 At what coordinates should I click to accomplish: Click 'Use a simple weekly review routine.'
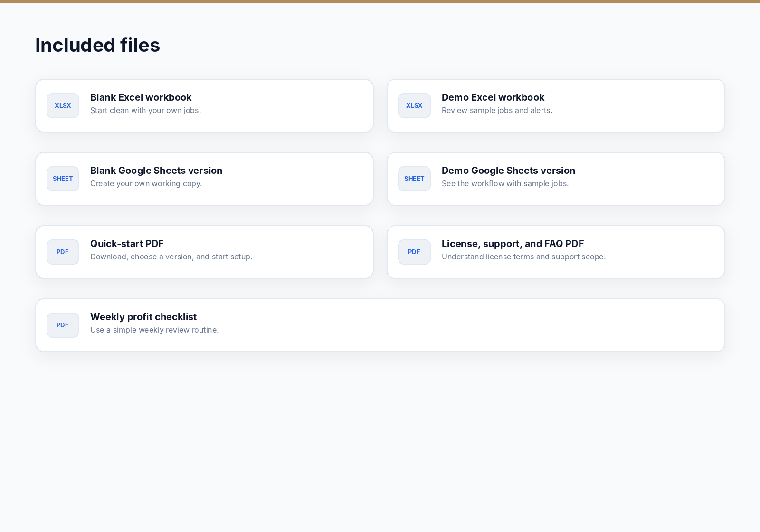tap(154, 330)
